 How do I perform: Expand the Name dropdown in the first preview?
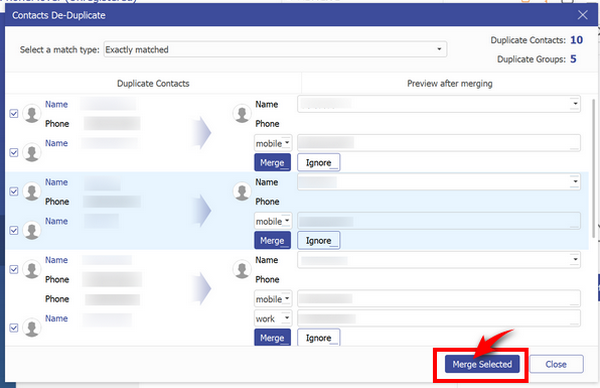(575, 104)
